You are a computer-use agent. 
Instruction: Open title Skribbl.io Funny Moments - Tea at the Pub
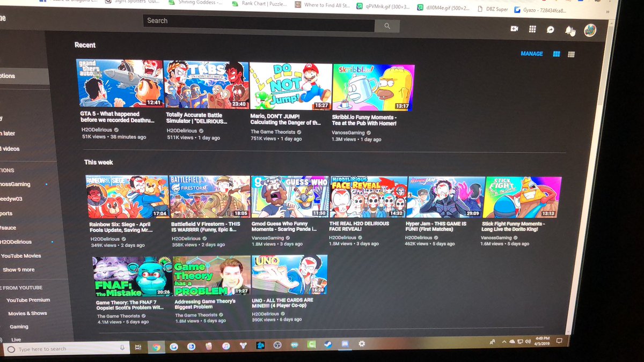click(x=364, y=120)
